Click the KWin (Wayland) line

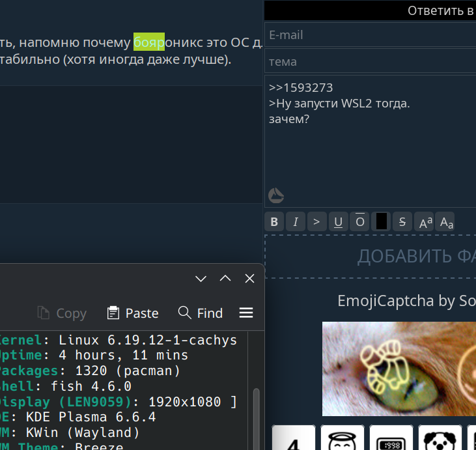tap(70, 432)
